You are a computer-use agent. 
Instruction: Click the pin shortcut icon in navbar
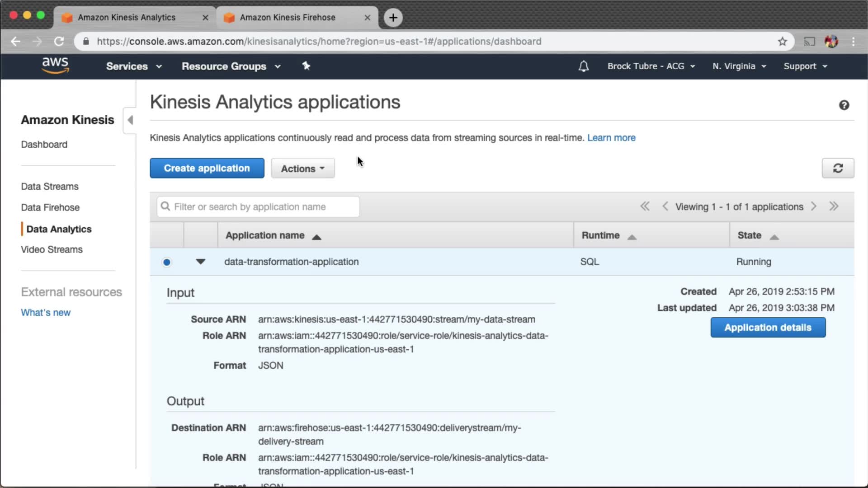click(306, 66)
